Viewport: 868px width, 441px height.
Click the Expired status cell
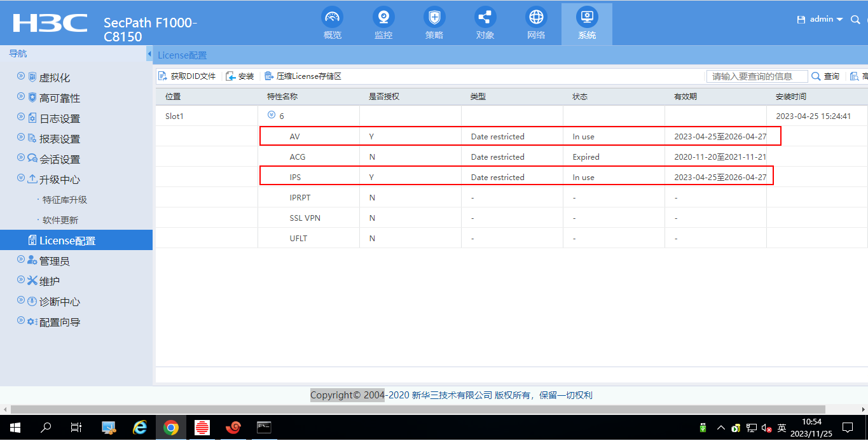[614, 157]
